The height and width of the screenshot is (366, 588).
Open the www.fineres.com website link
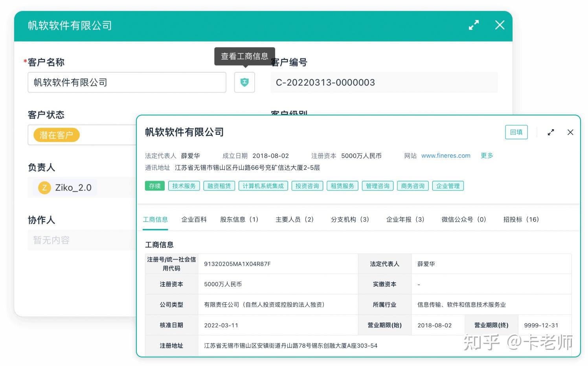pyautogui.click(x=446, y=156)
